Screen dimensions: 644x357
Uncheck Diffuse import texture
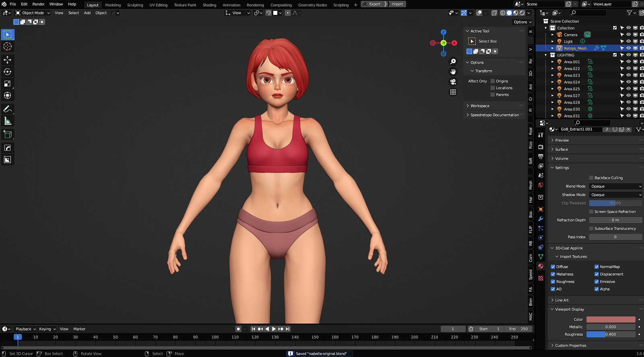[553, 267]
